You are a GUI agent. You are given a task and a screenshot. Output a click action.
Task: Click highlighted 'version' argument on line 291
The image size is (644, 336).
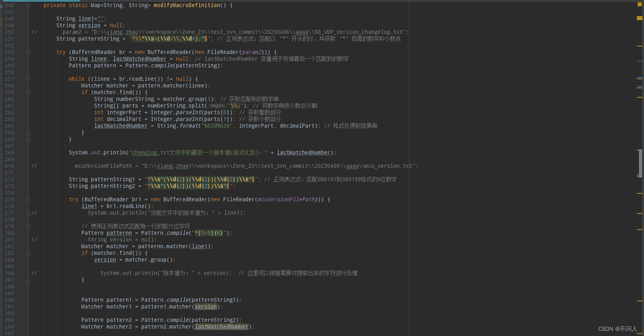pyautogui.click(x=206, y=307)
